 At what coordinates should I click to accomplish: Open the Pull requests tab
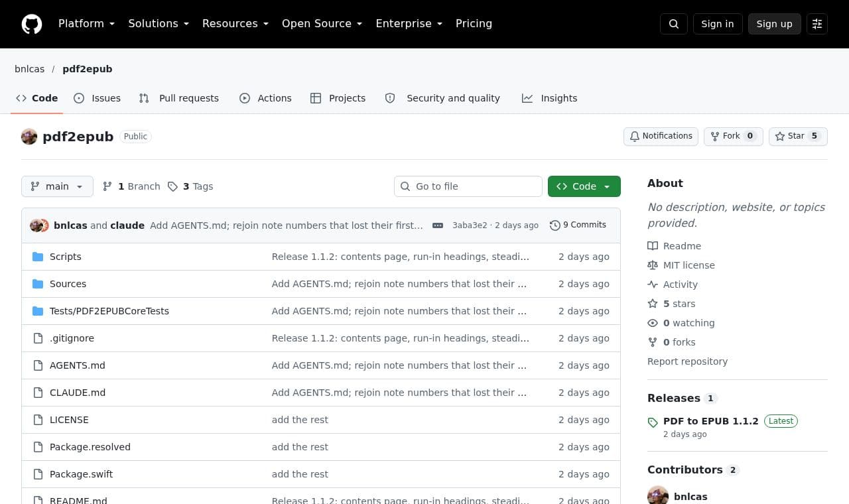[x=178, y=98]
